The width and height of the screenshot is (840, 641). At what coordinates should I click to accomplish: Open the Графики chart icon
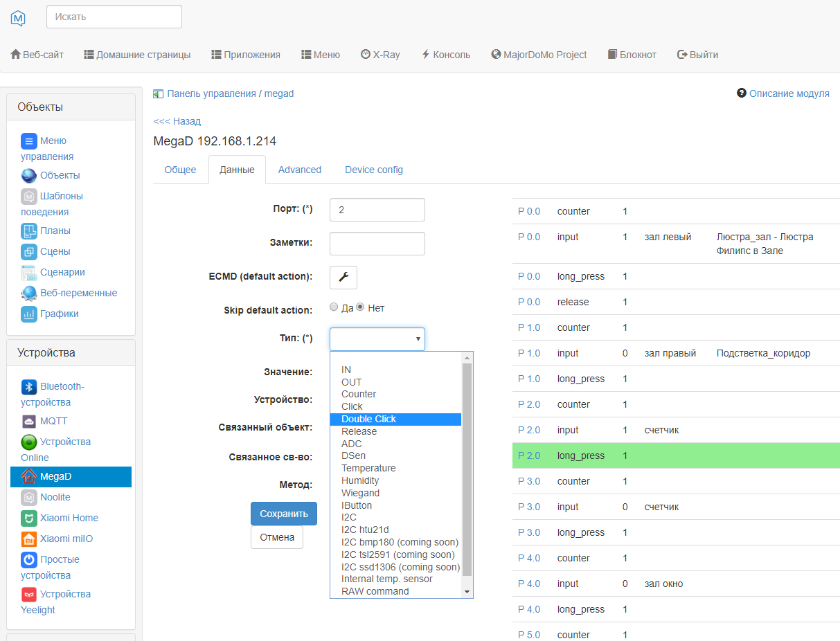point(28,314)
